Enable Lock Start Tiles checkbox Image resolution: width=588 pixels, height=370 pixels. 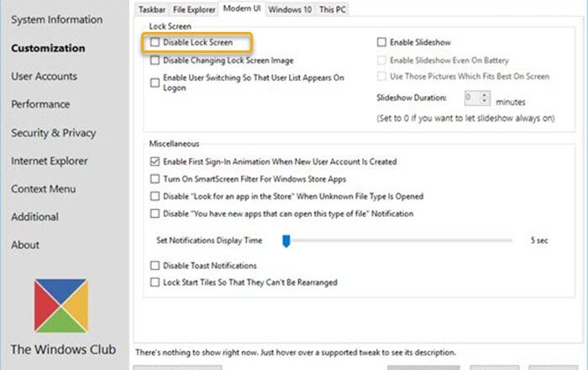[155, 283]
